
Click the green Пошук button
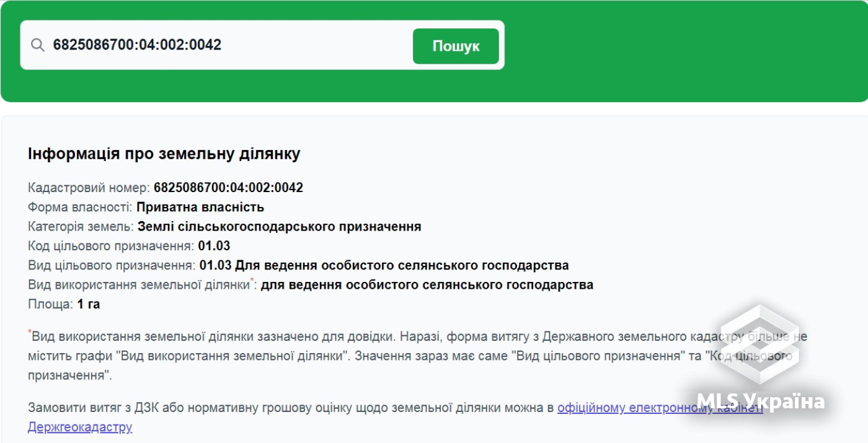pyautogui.click(x=456, y=46)
